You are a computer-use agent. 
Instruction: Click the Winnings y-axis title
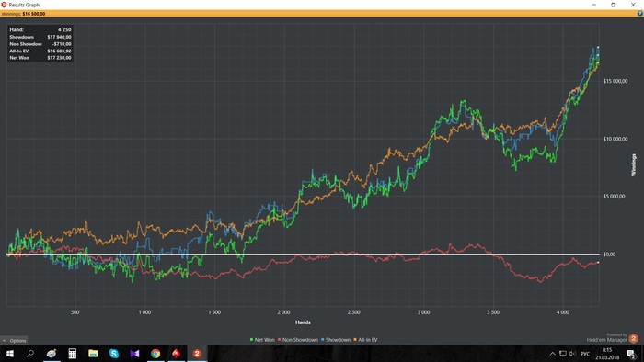pos(633,165)
